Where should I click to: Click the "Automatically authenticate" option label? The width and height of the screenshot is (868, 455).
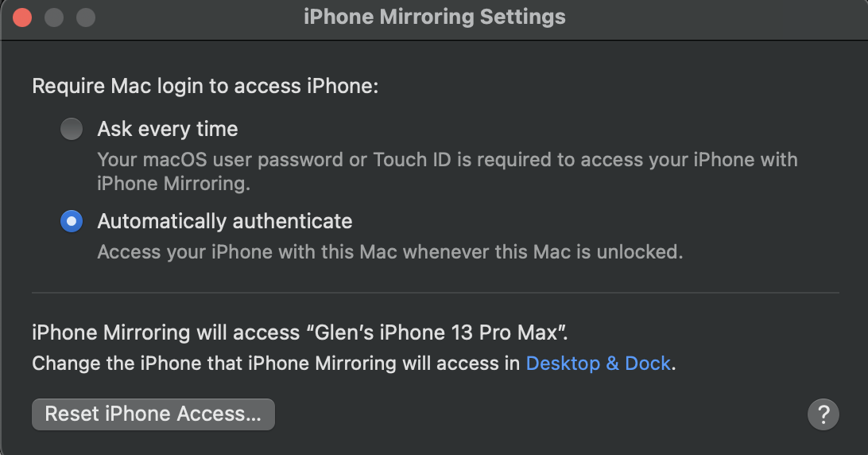[225, 221]
